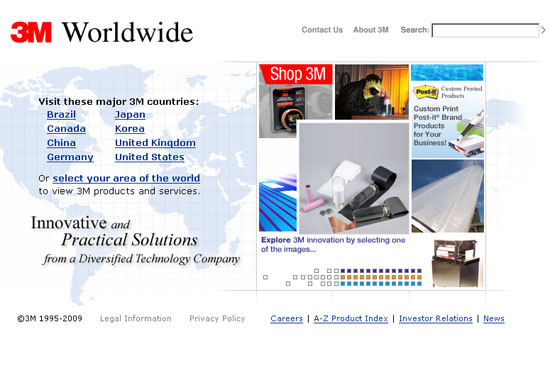550x366 pixels.
Task: Select the metal machine equipment image
Action: click(456, 262)
